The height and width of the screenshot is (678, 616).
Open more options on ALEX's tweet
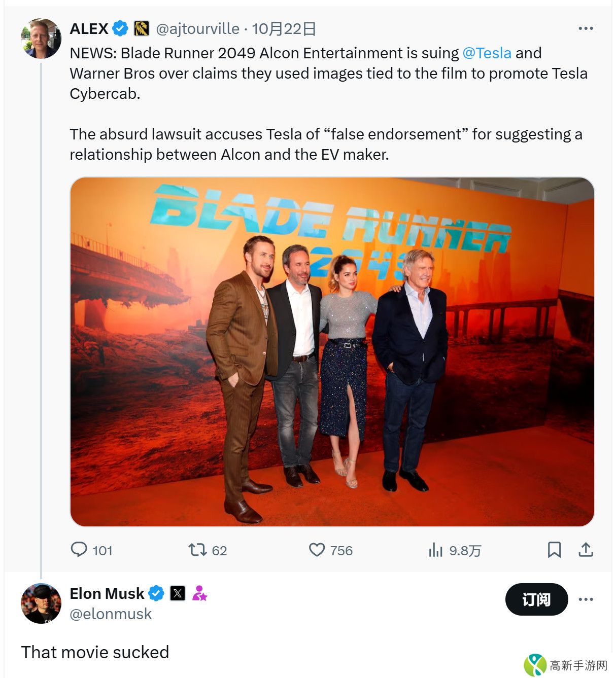[586, 28]
